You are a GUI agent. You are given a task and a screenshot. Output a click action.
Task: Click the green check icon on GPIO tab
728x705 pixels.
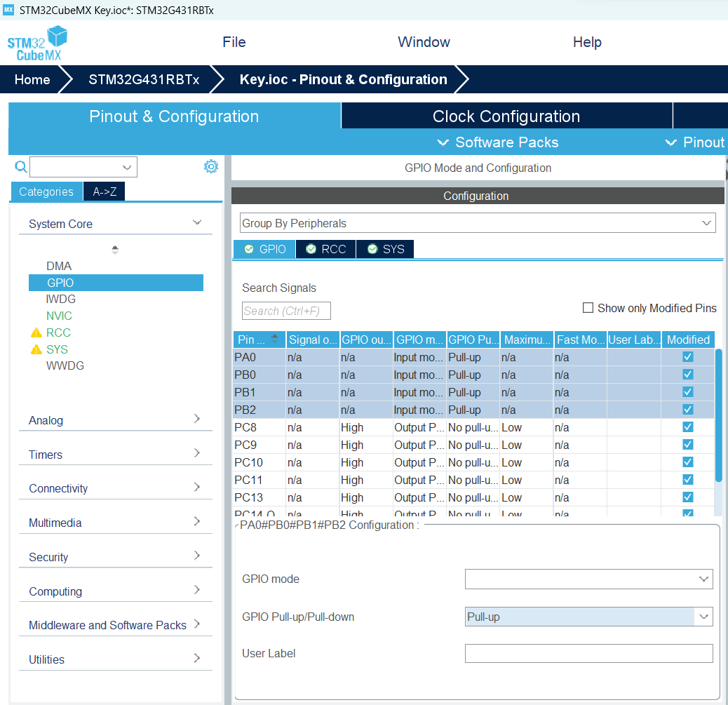(x=249, y=249)
